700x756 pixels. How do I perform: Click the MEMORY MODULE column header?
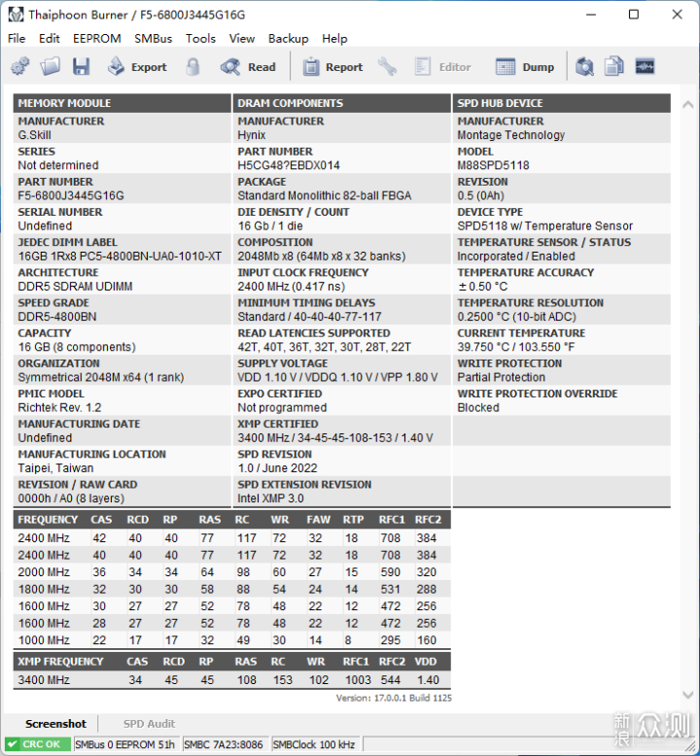122,103
